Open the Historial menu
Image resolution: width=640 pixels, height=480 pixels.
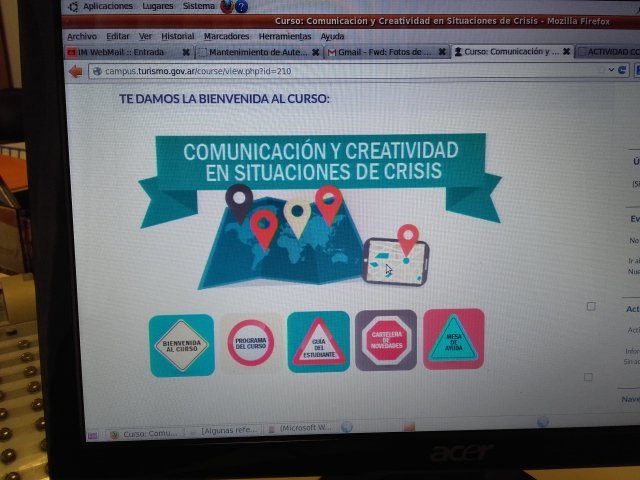click(x=178, y=36)
